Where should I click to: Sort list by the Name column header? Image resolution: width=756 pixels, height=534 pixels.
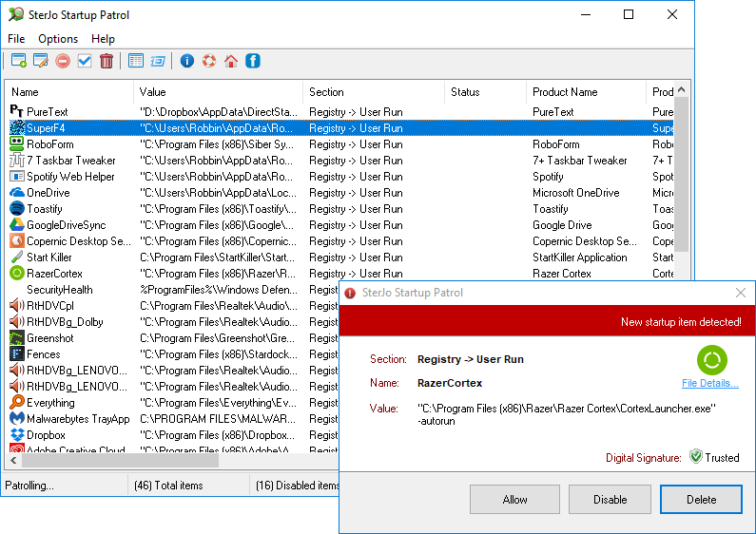[x=67, y=92]
